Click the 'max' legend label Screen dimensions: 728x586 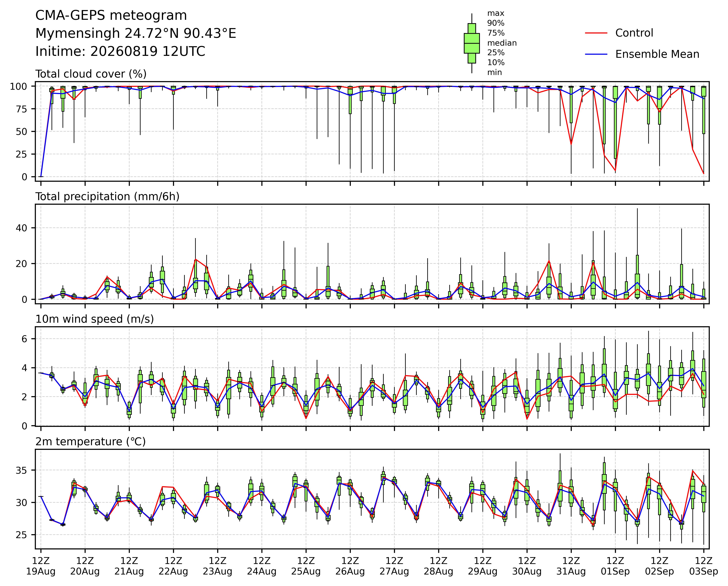496,14
